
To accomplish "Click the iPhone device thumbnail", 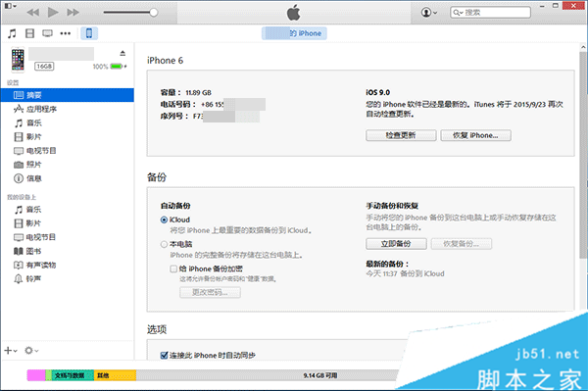I will click(x=18, y=59).
